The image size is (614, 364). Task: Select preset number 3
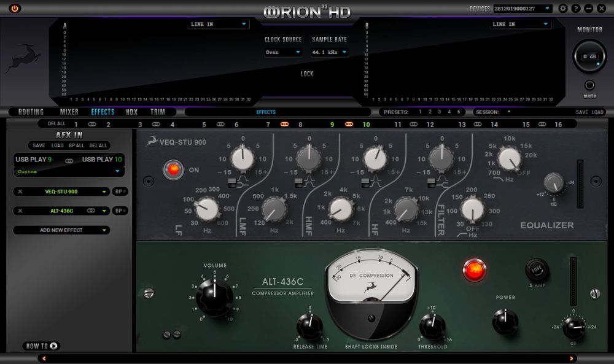point(438,112)
